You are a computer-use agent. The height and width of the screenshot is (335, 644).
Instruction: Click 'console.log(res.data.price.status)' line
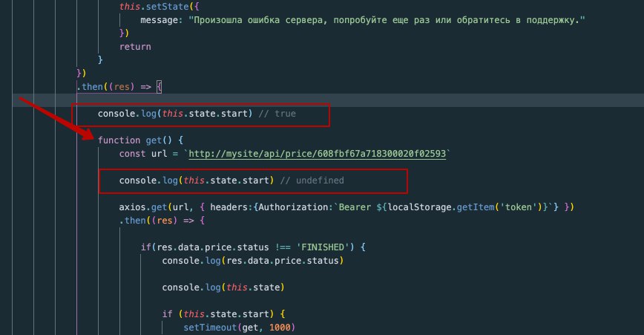tap(252, 261)
